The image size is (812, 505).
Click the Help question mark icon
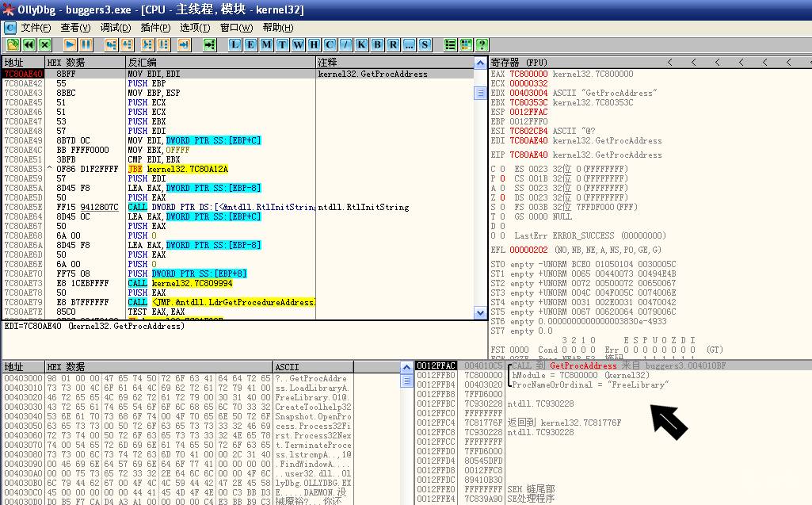[x=482, y=44]
